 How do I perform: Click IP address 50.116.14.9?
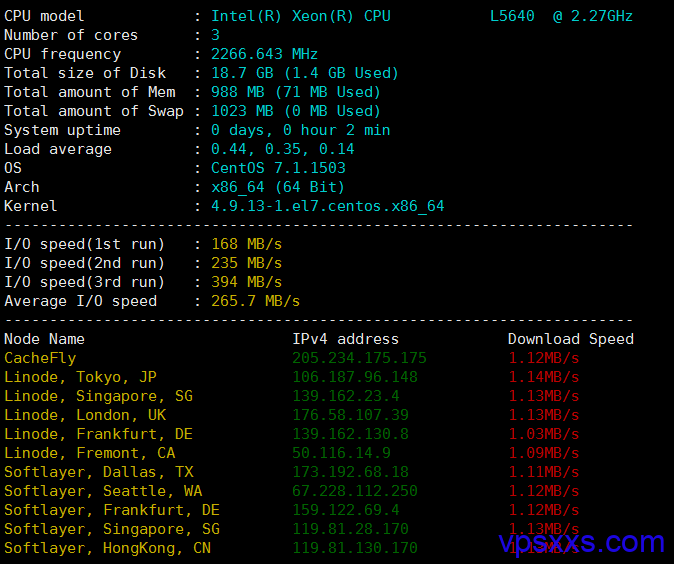point(341,453)
